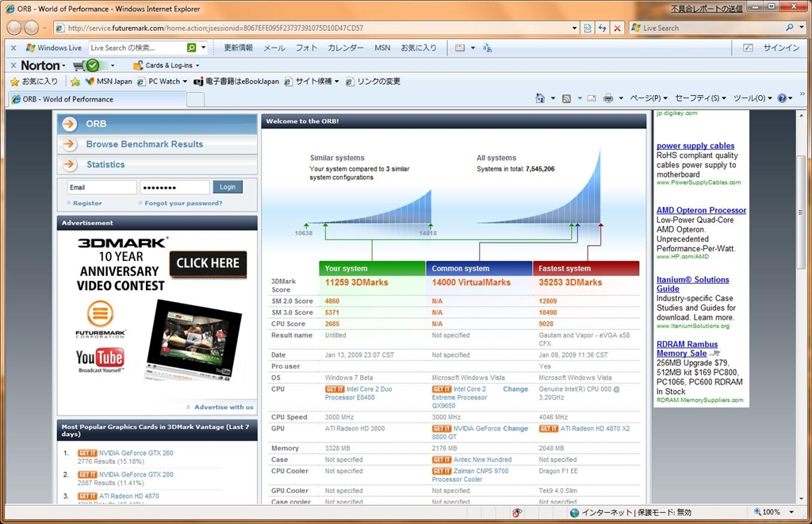This screenshot has height=524, width=812.
Task: Close the Windows Live toolbar with X
Action: tap(13, 48)
